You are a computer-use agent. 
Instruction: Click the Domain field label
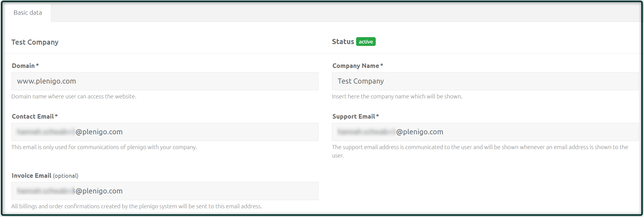tap(25, 66)
